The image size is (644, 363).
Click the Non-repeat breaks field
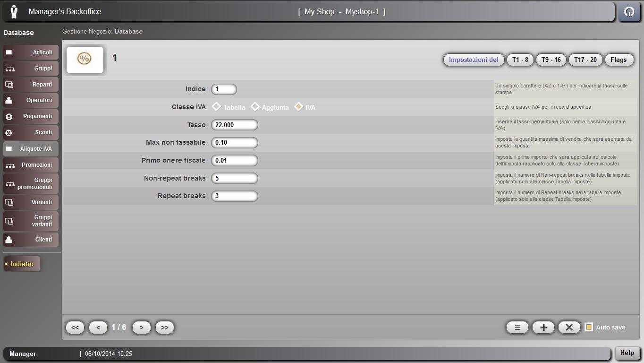(235, 178)
